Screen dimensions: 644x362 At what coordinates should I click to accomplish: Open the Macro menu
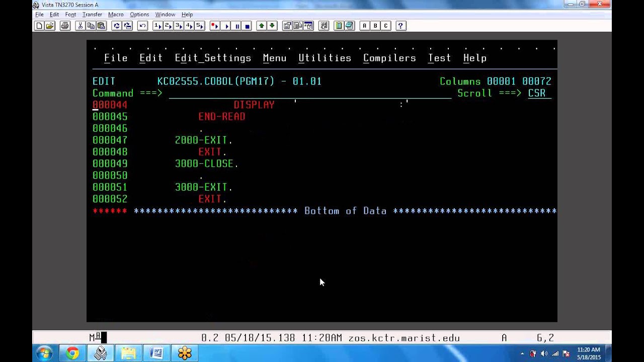[x=116, y=15]
